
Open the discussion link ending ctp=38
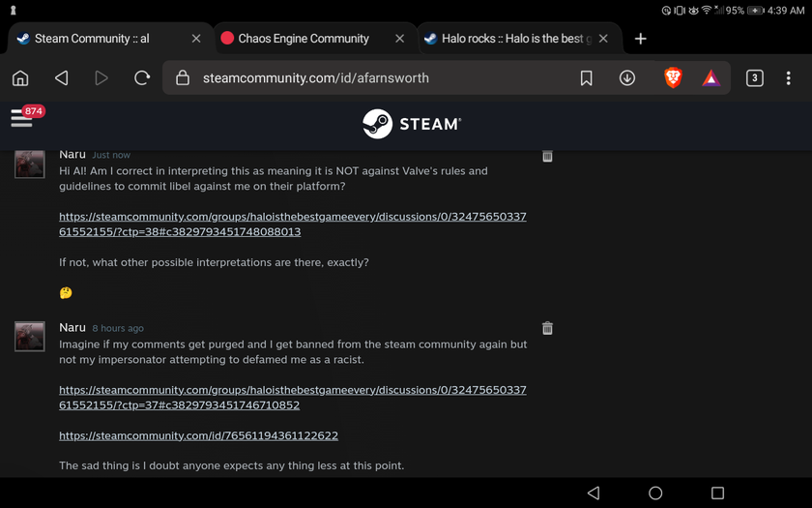(x=293, y=224)
